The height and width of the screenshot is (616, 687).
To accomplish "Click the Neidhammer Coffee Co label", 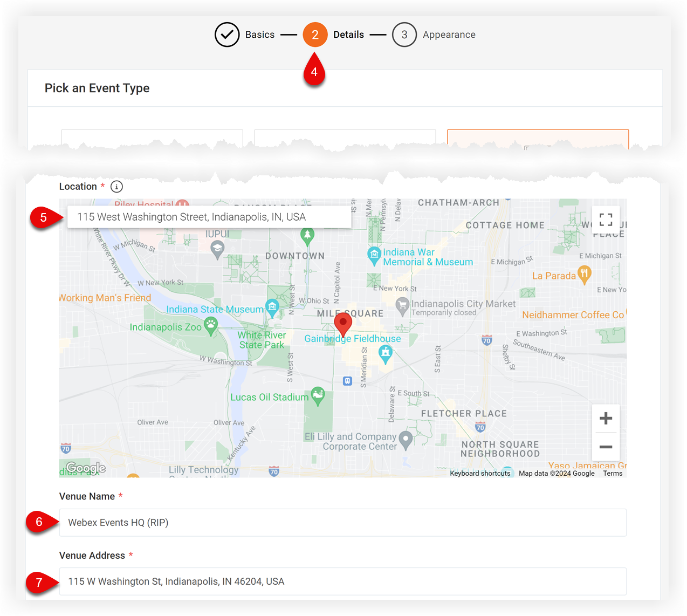I will pyautogui.click(x=573, y=315).
